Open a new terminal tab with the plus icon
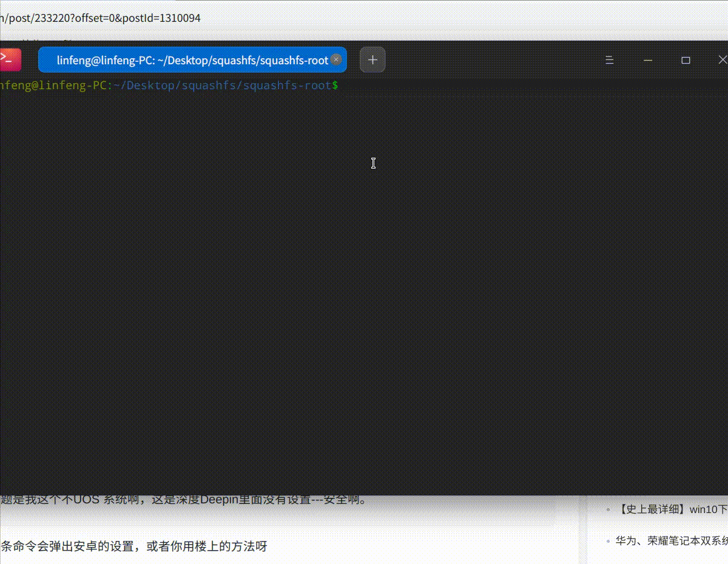This screenshot has width=728, height=564. click(372, 59)
